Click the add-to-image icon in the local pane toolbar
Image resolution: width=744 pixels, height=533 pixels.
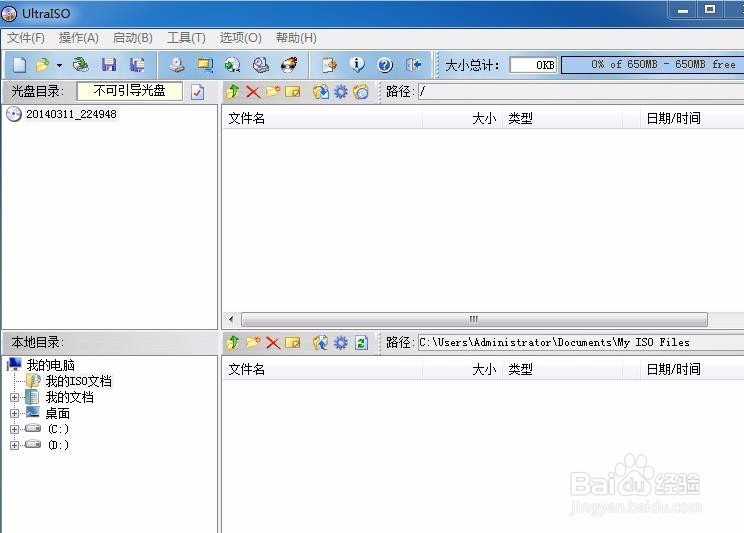tap(321, 343)
